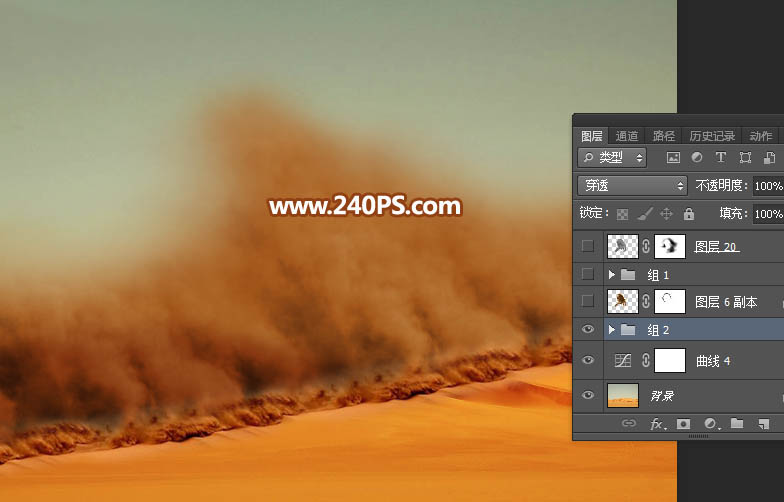Click chain link icon on 曲线 4

[646, 360]
